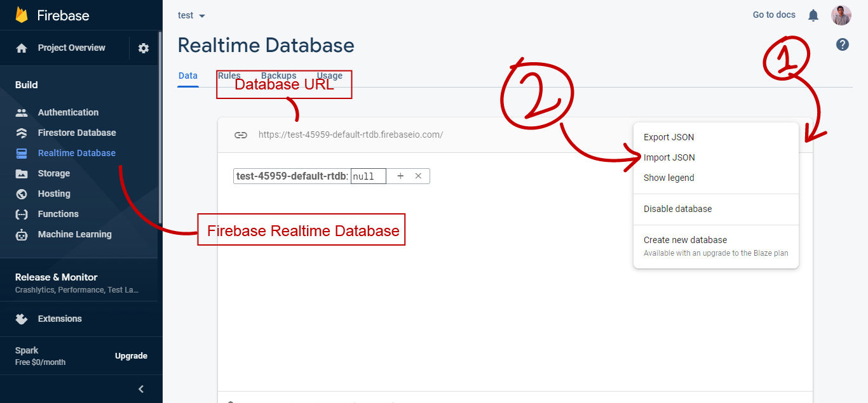Open the Storage section
Image resolution: width=868 pixels, height=403 pixels.
click(52, 173)
